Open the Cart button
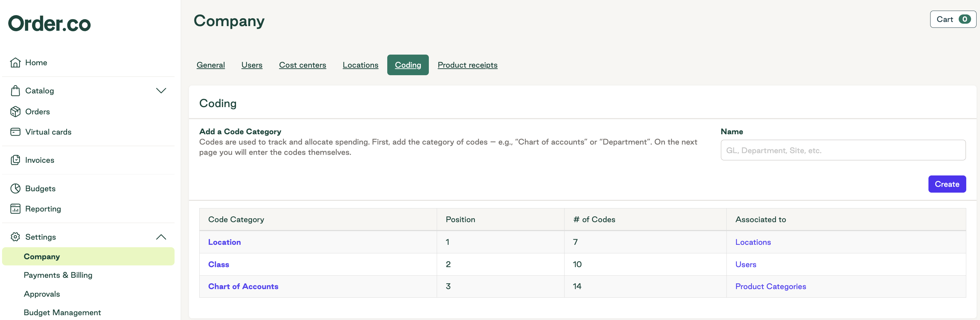 [x=953, y=19]
